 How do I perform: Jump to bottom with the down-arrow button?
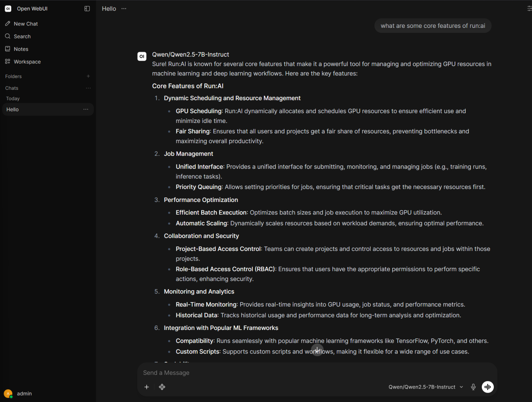coord(317,350)
